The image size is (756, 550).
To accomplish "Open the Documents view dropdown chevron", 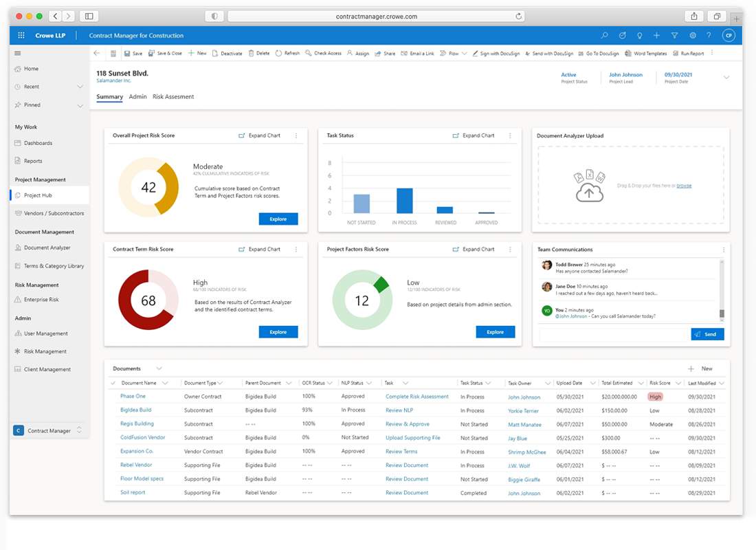I will [x=159, y=368].
